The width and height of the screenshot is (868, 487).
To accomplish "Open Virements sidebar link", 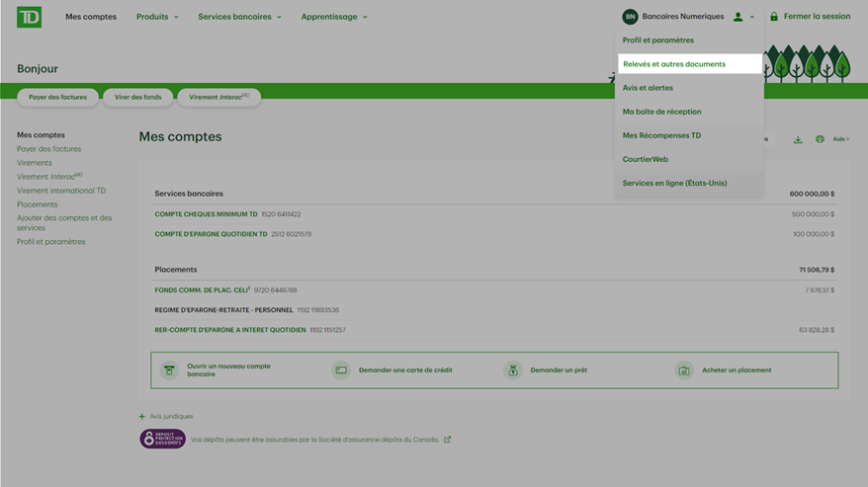I will (x=35, y=163).
